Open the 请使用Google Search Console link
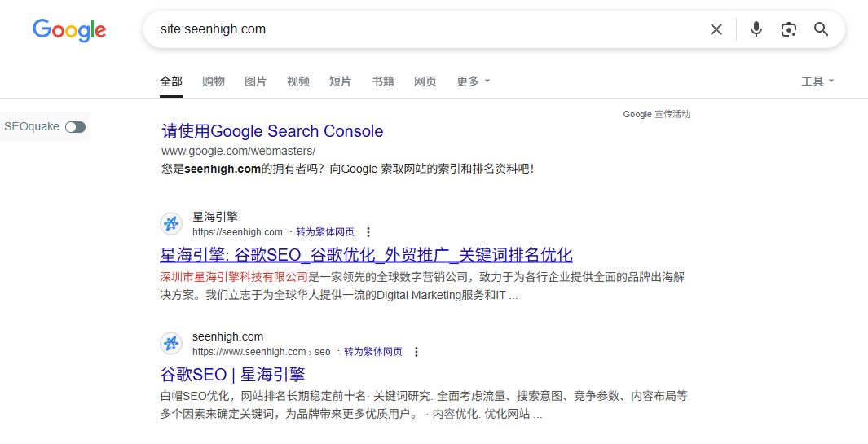The width and height of the screenshot is (868, 444). (x=272, y=131)
